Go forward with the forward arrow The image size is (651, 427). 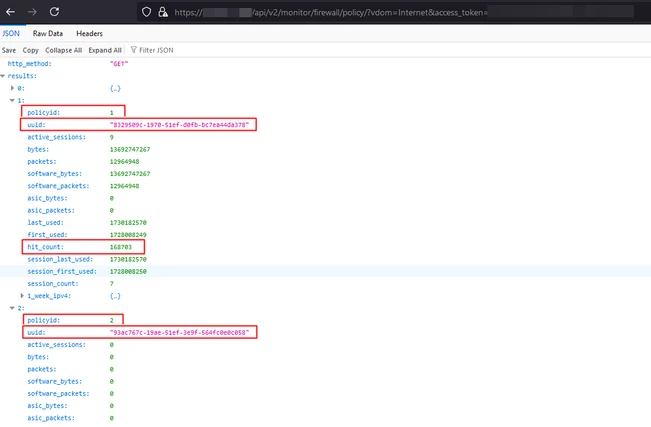(x=32, y=12)
